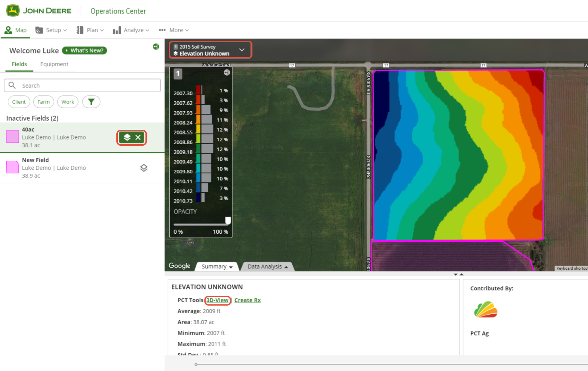Filter by Work
Screen dimensions: 588x371
(x=68, y=102)
